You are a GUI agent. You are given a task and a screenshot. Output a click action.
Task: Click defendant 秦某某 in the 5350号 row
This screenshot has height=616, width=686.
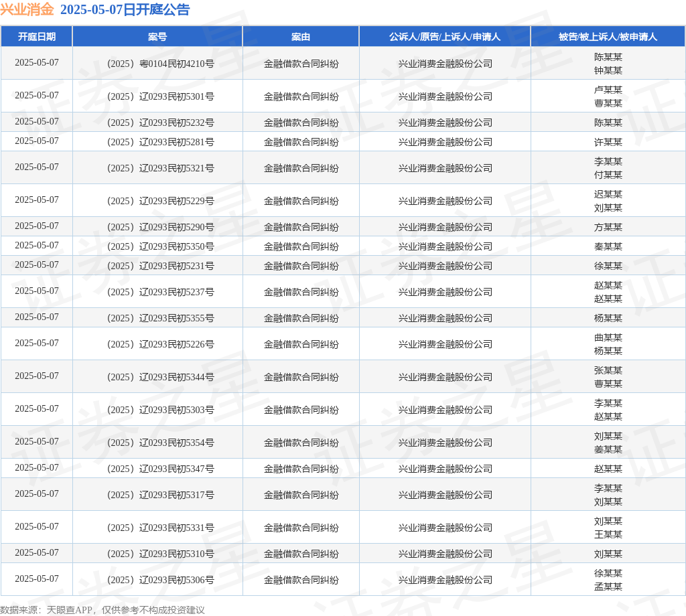tap(608, 246)
